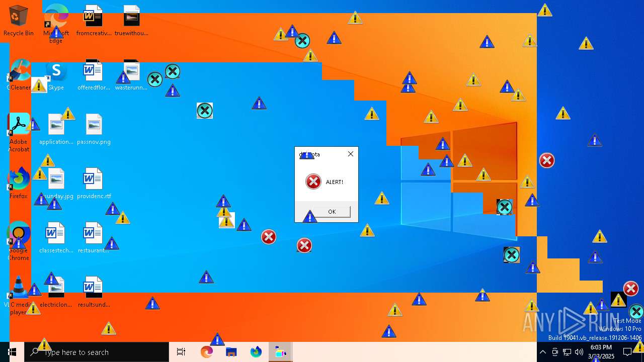Select the fromcreativ... Word document icon
Viewport: 644px width, 362px height.
94,21
